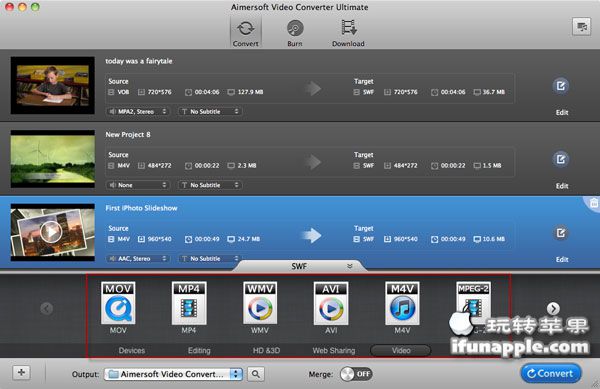Click magnifier to browse output folder
This screenshot has height=389, width=600.
coord(256,374)
